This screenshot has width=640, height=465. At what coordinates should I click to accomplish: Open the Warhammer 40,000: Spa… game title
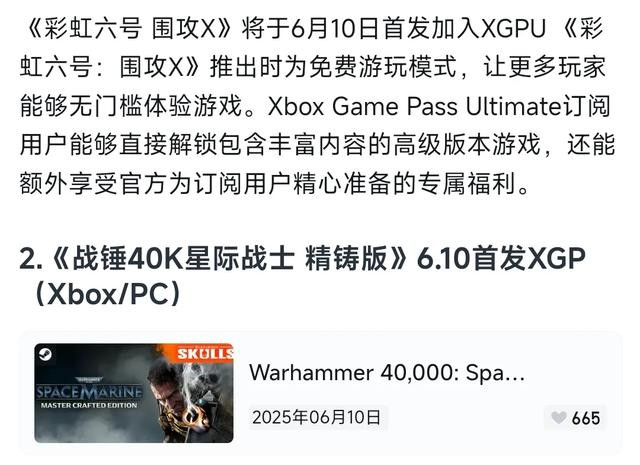(x=387, y=373)
